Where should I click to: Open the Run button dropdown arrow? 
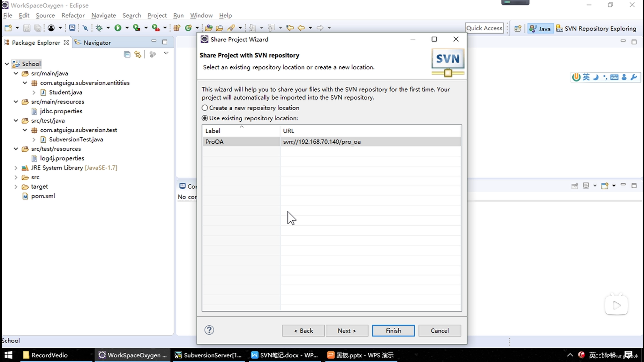point(127,28)
